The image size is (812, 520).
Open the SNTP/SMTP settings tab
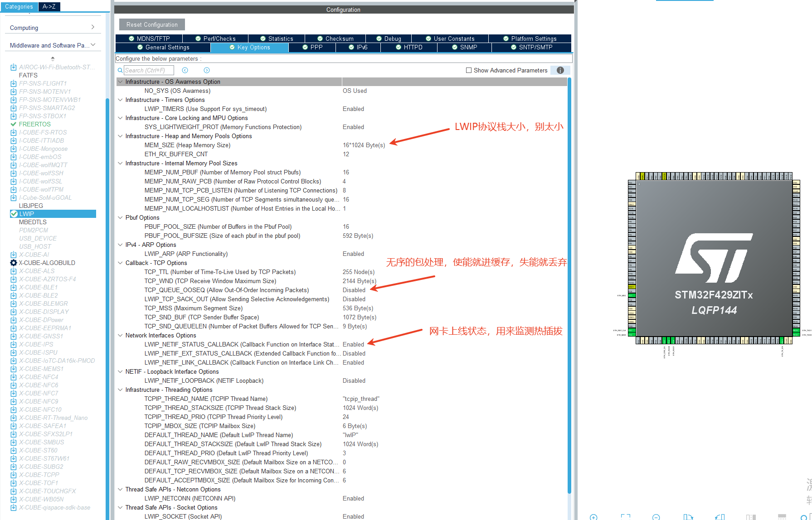[531, 47]
